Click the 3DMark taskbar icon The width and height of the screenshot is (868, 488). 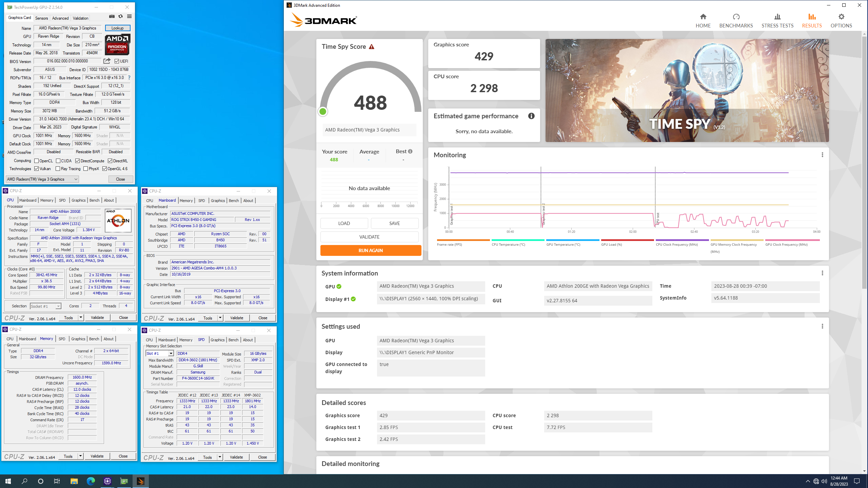click(140, 481)
